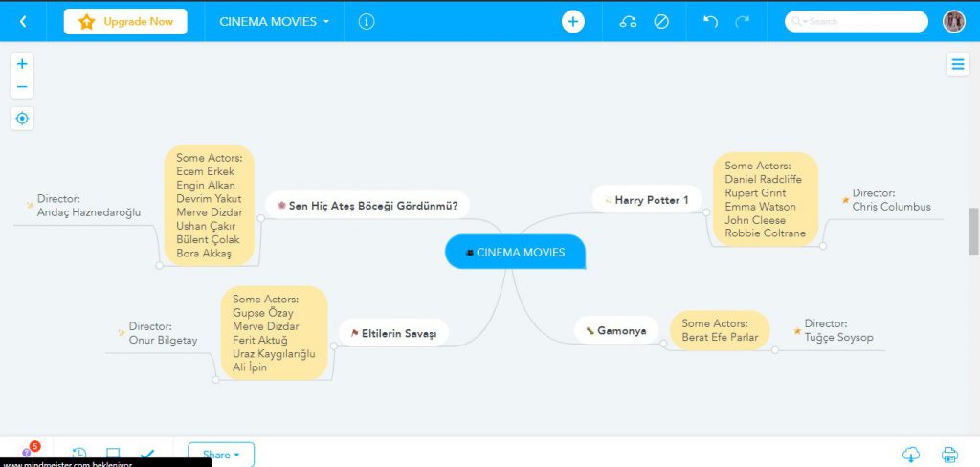Zoom out of the mind map
The height and width of the screenshot is (467, 980).
22,87
